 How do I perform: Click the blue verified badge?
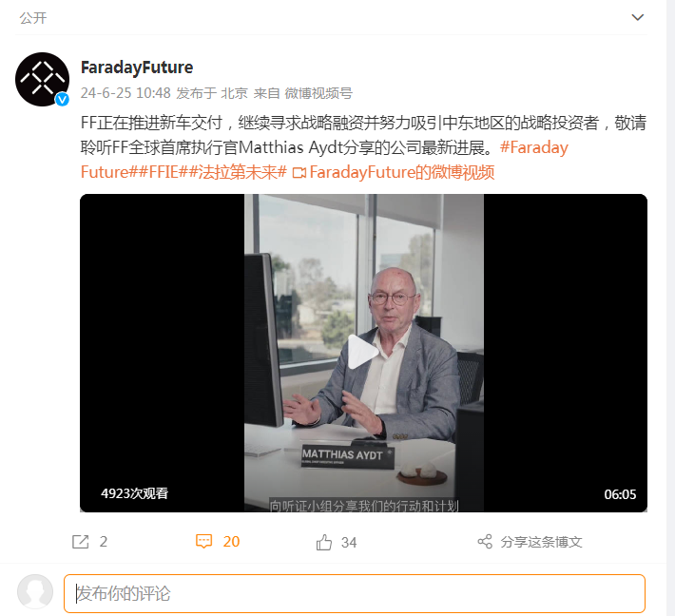62,100
